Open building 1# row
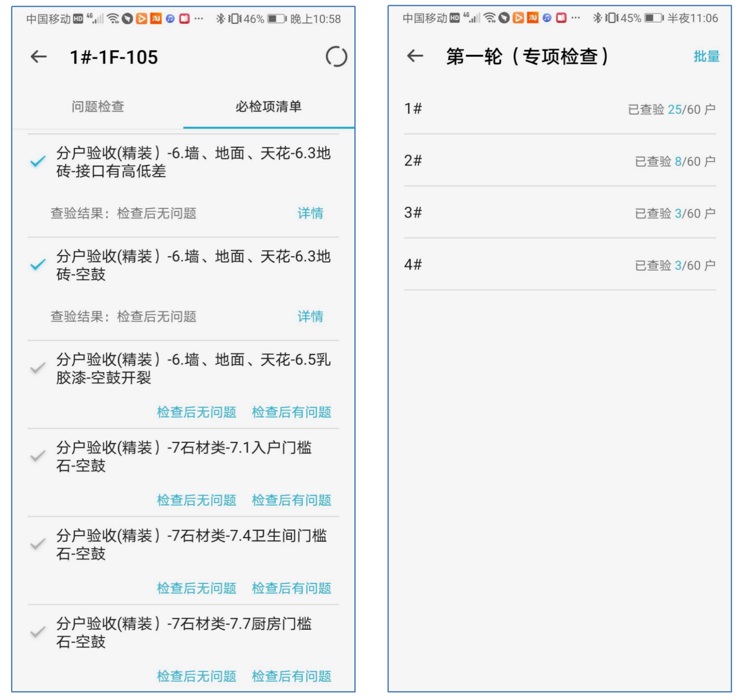The width and height of the screenshot is (744, 700). [560, 109]
